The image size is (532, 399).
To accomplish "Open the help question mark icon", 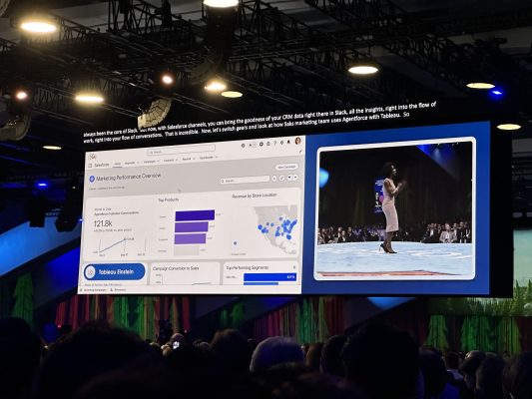I will 274,143.
